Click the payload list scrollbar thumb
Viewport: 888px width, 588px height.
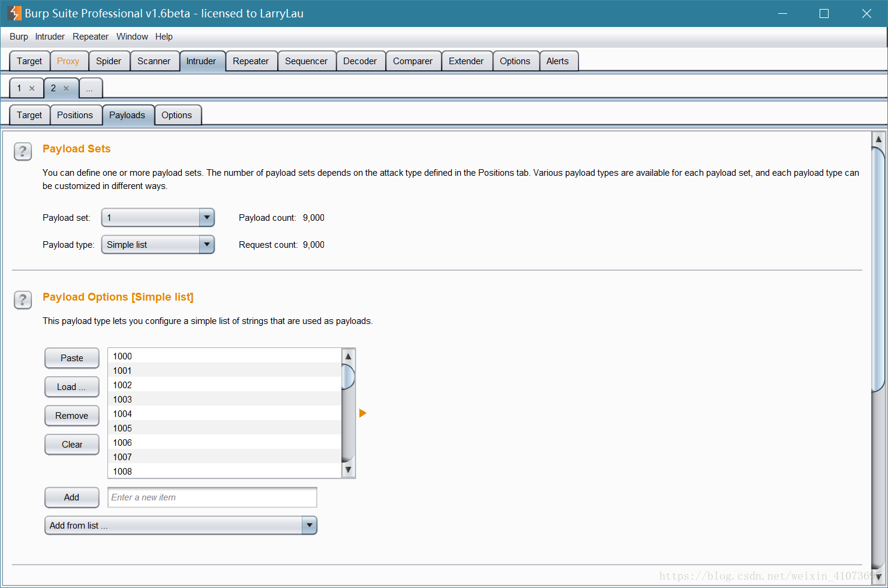[348, 377]
